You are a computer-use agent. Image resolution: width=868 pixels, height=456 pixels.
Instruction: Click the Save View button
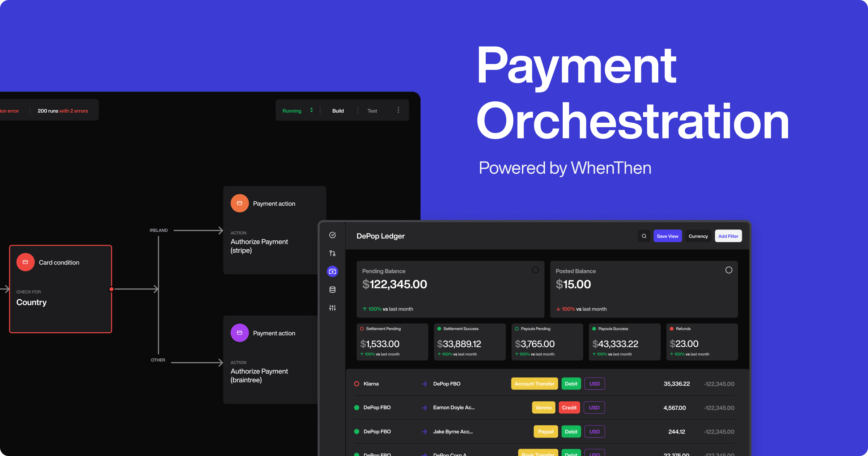coord(667,236)
